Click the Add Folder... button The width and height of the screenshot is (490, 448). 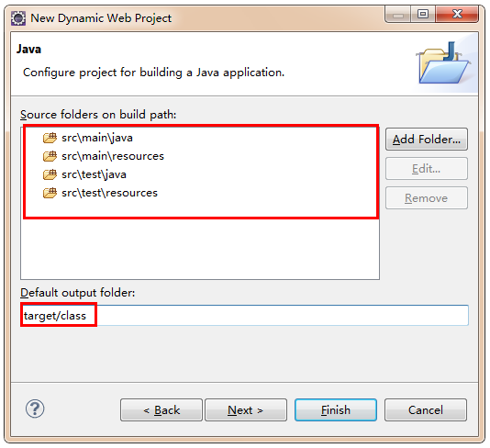pos(427,140)
